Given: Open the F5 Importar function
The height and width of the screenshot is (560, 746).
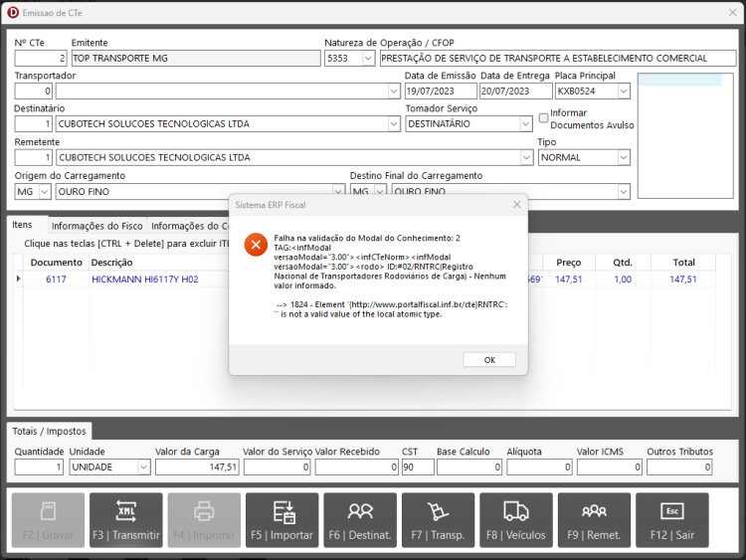Looking at the screenshot, I should coord(282,520).
